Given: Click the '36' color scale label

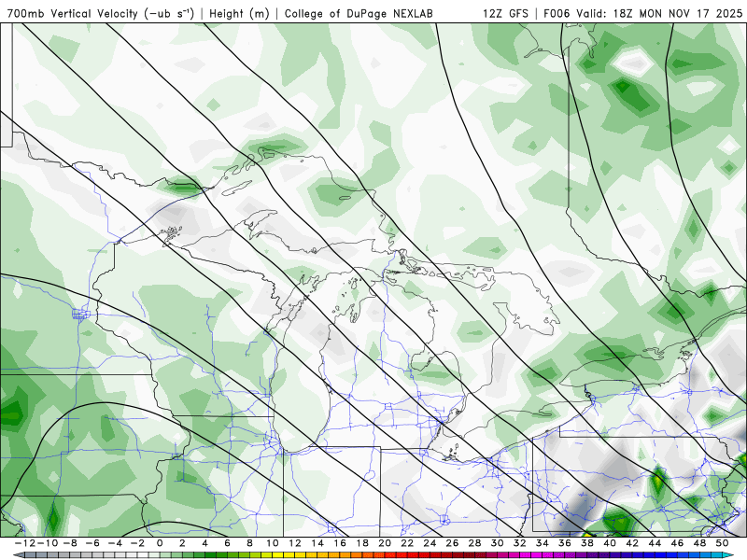Looking at the screenshot, I should pos(565,543).
